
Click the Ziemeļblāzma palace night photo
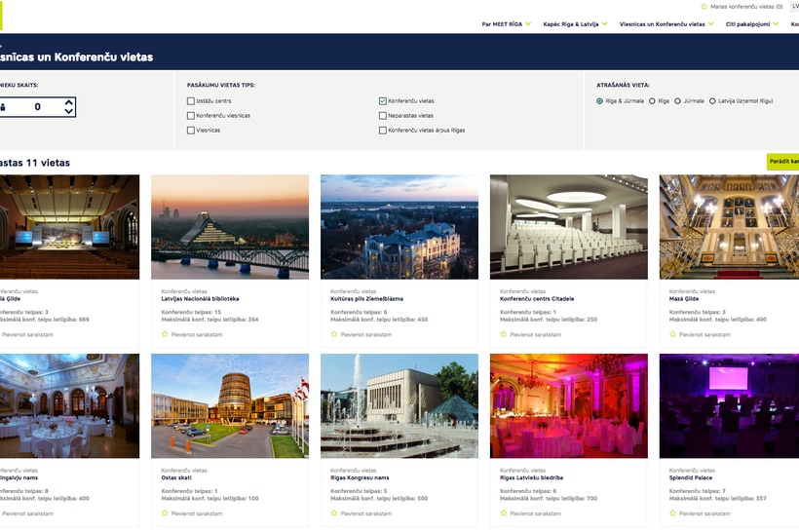tap(399, 227)
